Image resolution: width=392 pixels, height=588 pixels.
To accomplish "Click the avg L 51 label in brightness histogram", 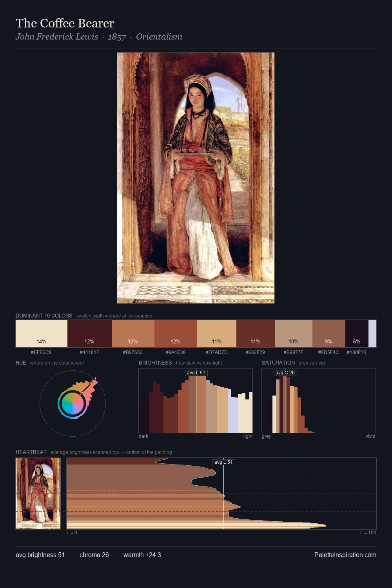I will pos(196,373).
